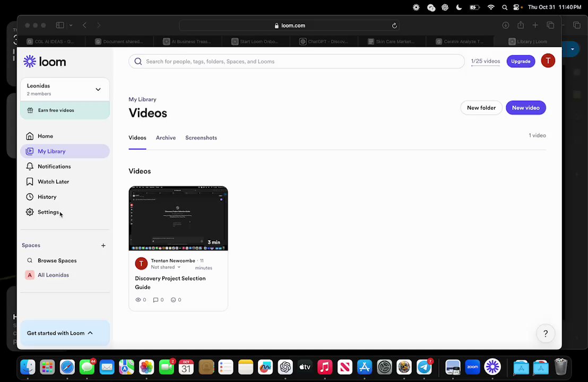Screen dimensions: 588x382
Task: Launch ChatGPT from the Dock
Action: tap(285, 367)
